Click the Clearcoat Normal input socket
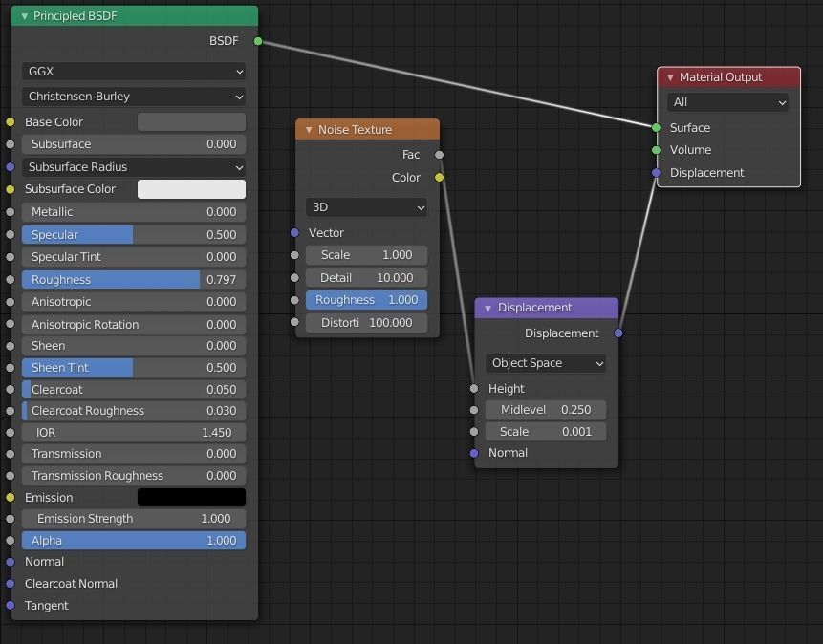Image resolution: width=823 pixels, height=644 pixels. [x=10, y=584]
